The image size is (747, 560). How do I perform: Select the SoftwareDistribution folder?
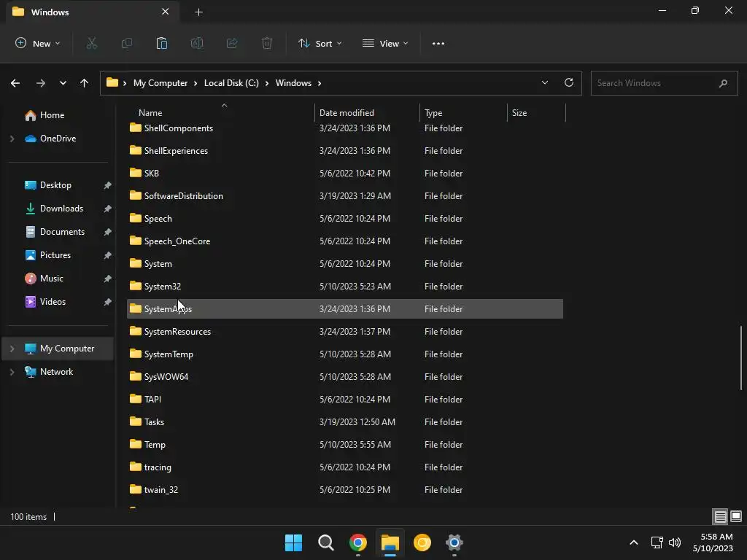[x=345, y=195]
